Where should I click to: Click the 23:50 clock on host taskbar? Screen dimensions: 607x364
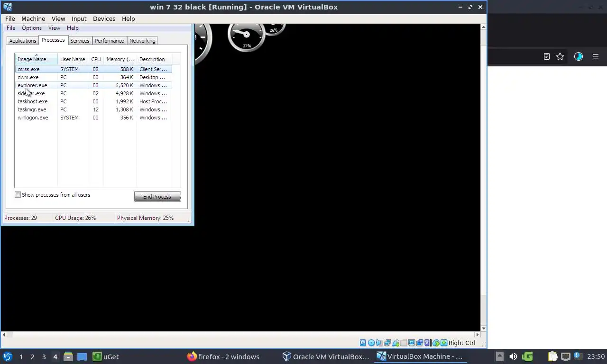tap(596, 356)
